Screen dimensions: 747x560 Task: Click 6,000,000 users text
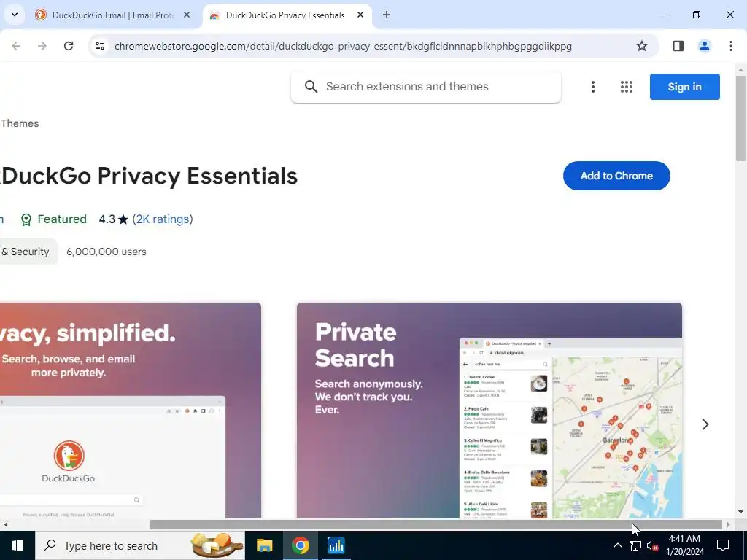coord(107,252)
